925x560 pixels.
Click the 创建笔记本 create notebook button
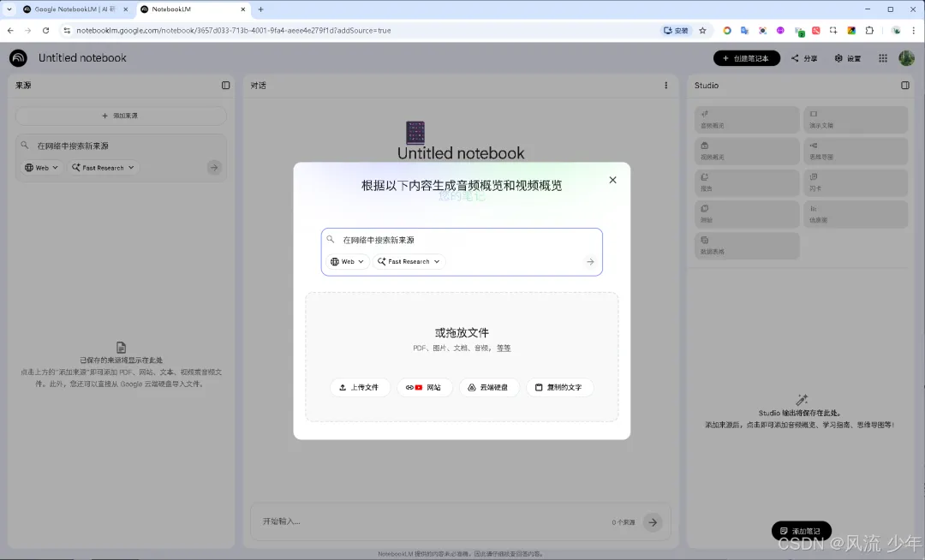click(746, 58)
